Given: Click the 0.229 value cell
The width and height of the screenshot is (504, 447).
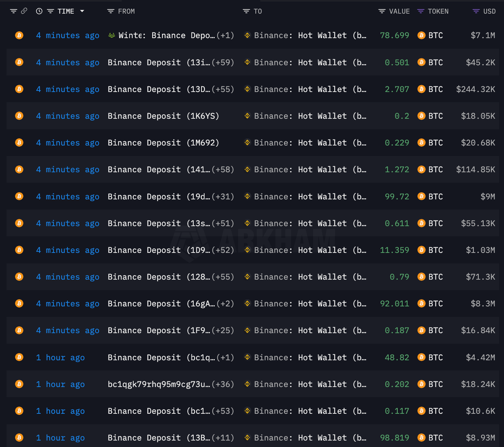Looking at the screenshot, I should [x=397, y=143].
